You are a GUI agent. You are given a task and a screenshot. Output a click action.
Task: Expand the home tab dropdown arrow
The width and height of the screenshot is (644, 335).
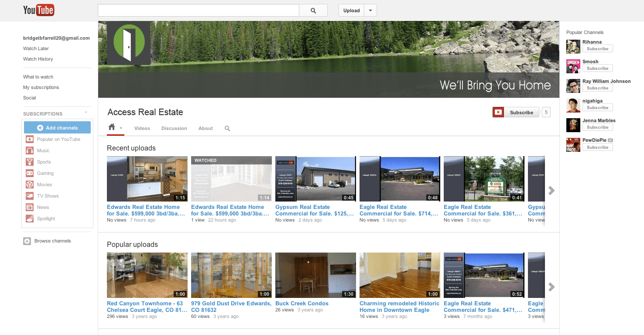tap(121, 128)
